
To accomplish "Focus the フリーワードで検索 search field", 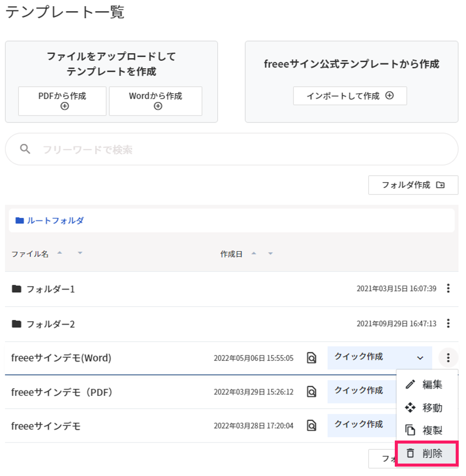I will click(x=231, y=149).
